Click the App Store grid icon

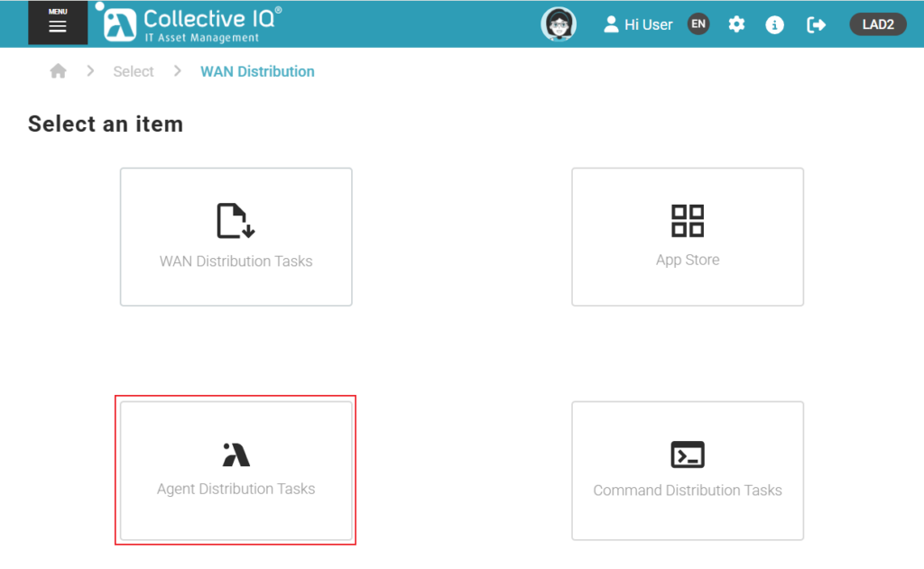(688, 221)
